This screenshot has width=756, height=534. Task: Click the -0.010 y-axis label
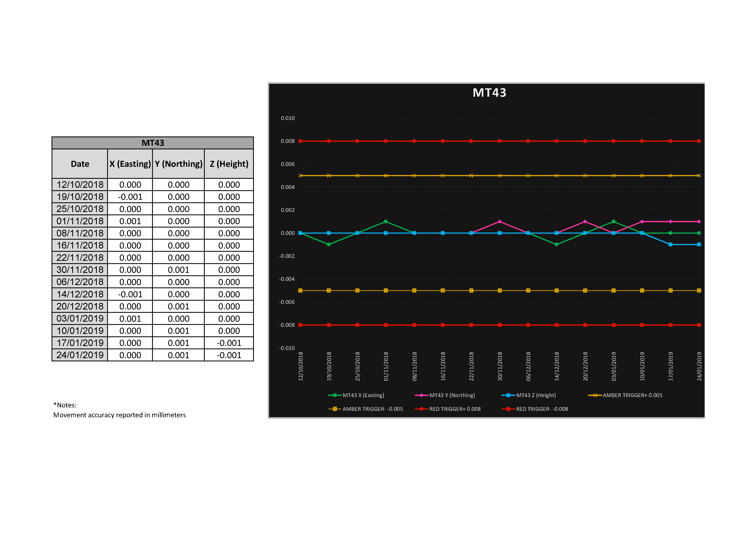click(x=287, y=348)
